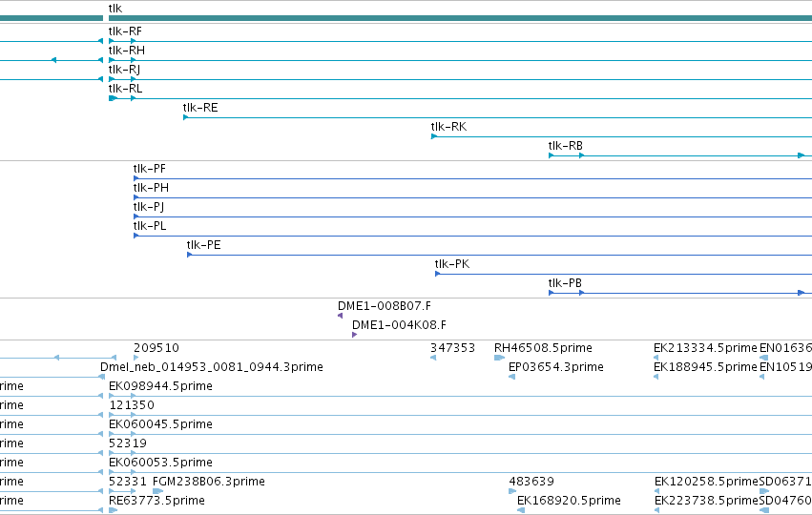Click the tlk-RB transcript label
Image resolution: width=812 pixels, height=515 pixels.
[x=565, y=147]
